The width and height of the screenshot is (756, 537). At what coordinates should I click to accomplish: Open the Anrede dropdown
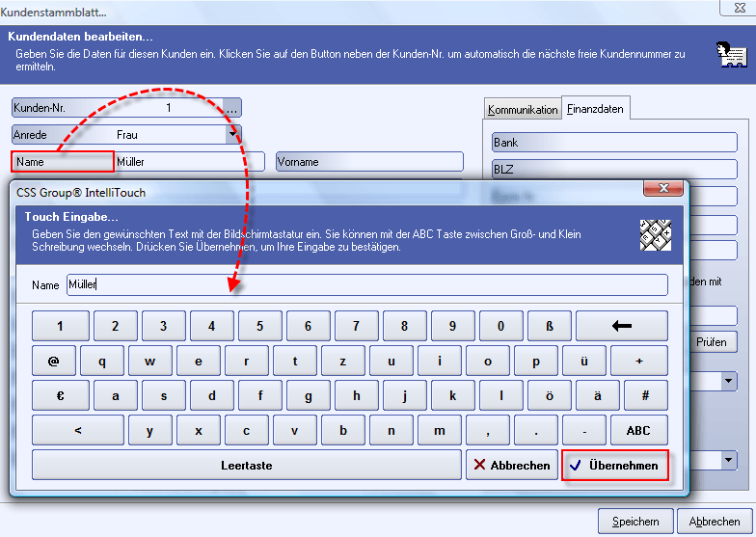click(233, 134)
